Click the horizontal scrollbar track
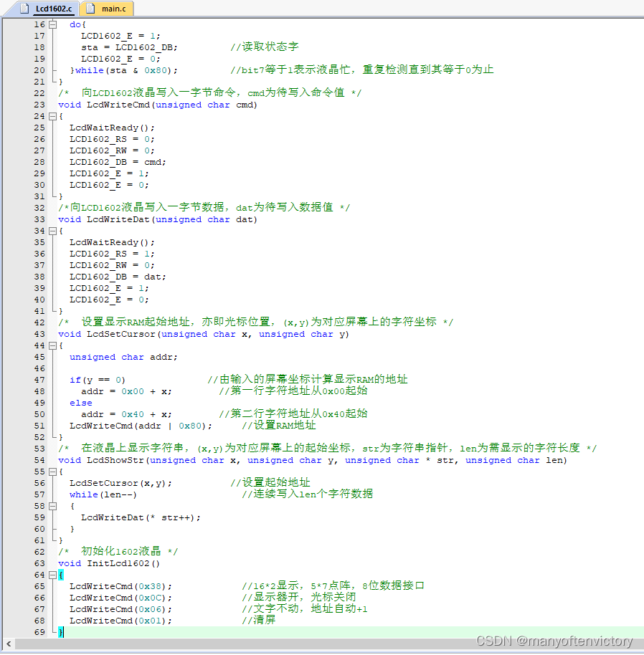 [328, 644]
